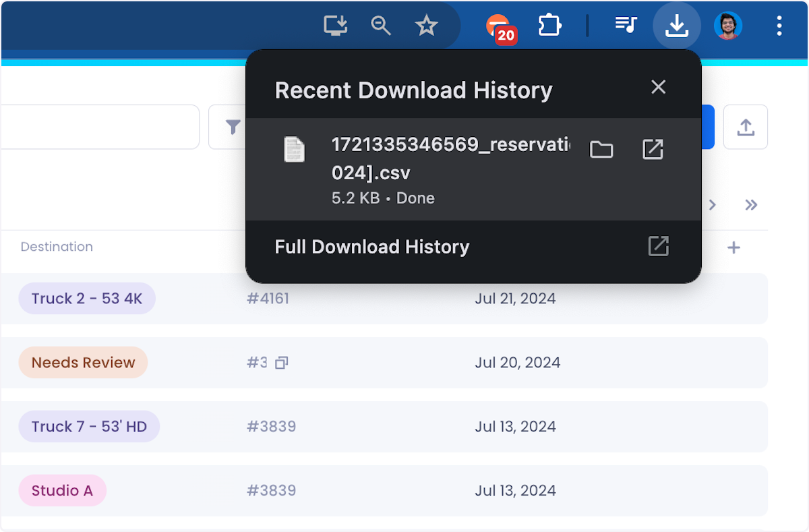809x532 pixels.
Task: Open the zoom magnifier icon in address bar
Action: point(381,26)
